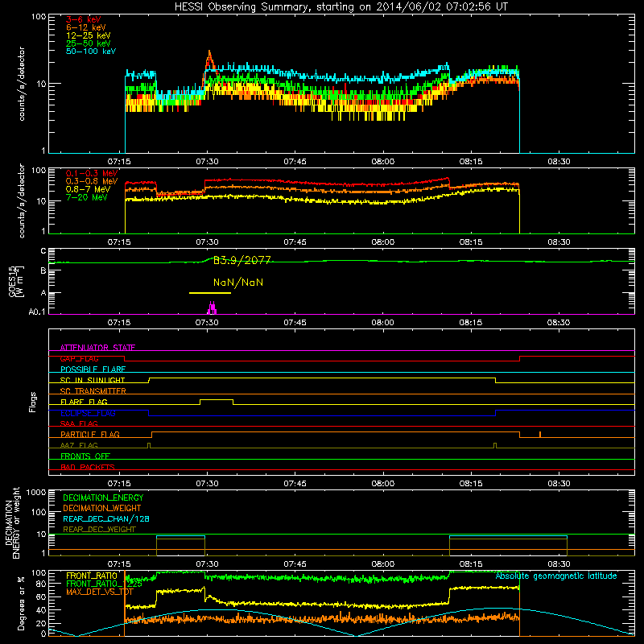This screenshot has height=644, width=644.
Task: Click the 08:30 tick label under Flags panel
Action: (559, 484)
